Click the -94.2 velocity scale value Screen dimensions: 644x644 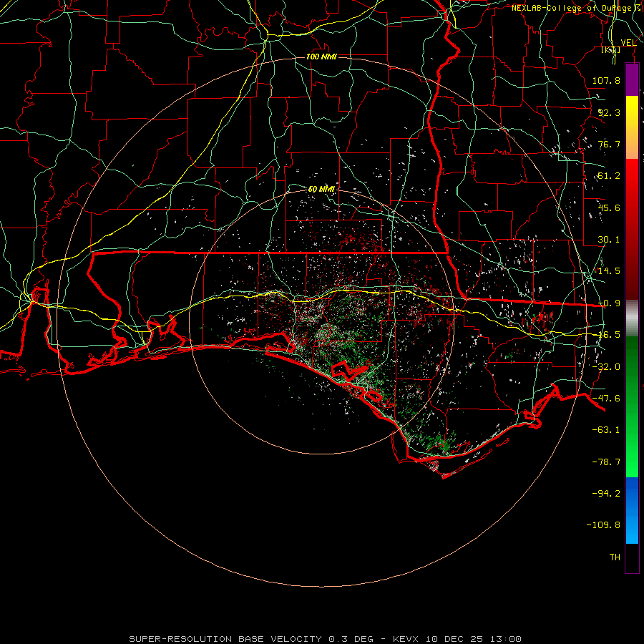606,494
